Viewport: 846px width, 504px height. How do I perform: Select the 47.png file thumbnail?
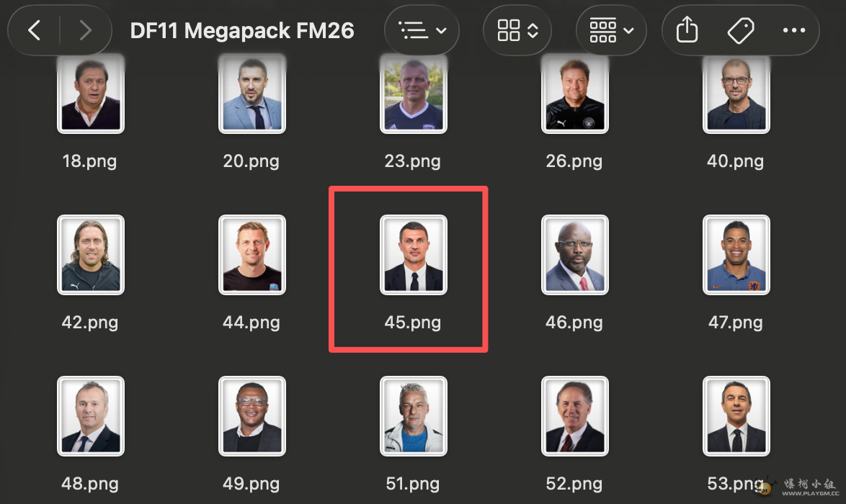point(736,255)
